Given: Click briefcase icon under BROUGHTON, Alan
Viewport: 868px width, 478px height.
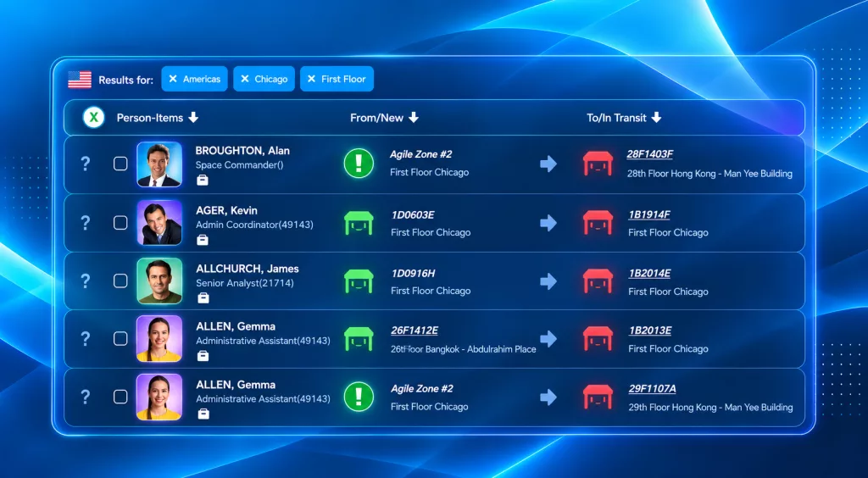Looking at the screenshot, I should point(202,181).
